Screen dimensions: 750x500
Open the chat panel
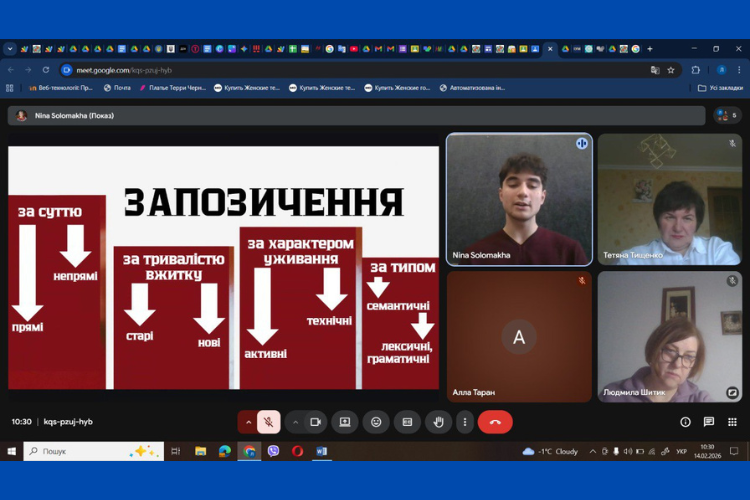(x=709, y=422)
